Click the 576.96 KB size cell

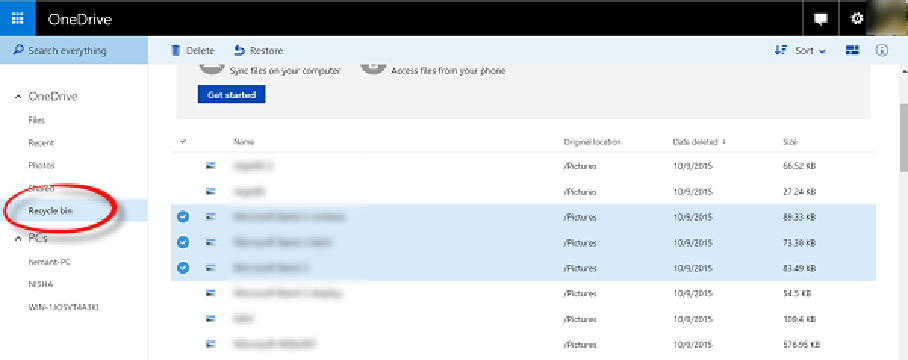point(800,344)
